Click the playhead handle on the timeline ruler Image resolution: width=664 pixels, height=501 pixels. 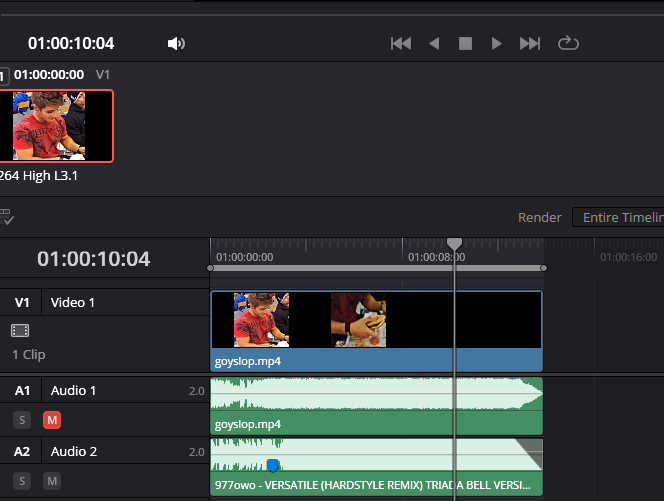(455, 244)
